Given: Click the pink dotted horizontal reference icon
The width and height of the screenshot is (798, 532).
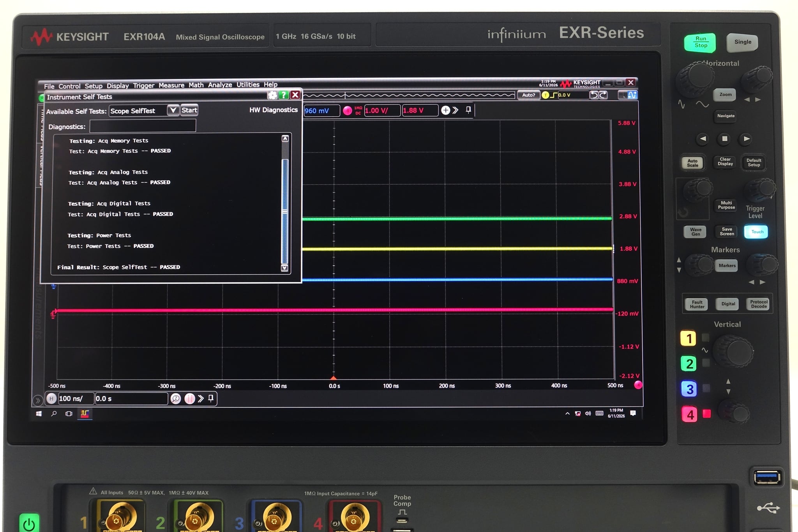Looking at the screenshot, I should click(x=189, y=399).
